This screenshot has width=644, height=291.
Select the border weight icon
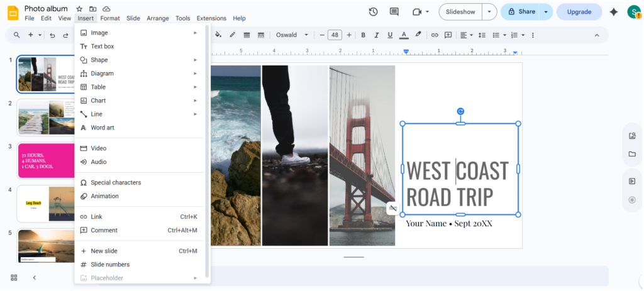247,35
